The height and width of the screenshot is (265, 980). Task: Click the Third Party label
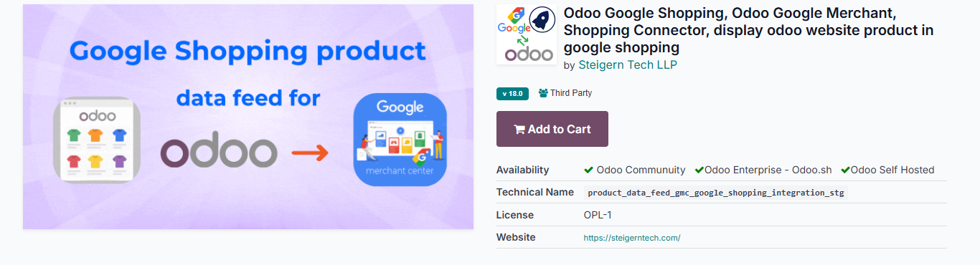coord(571,93)
